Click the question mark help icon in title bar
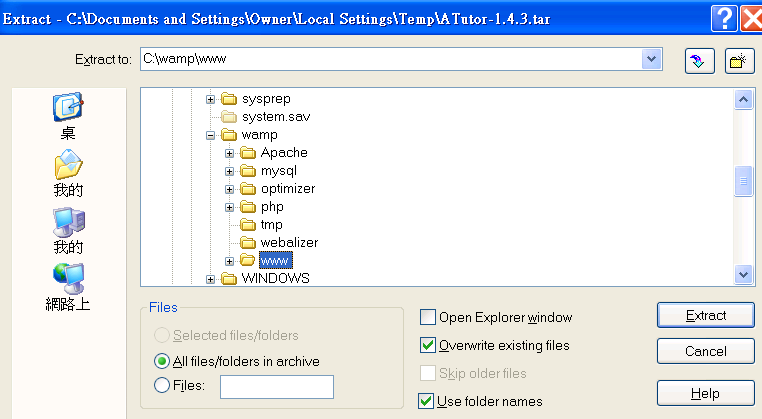 (x=724, y=18)
